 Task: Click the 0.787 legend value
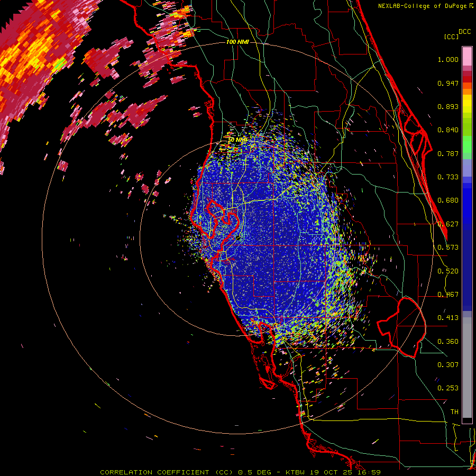tap(448, 153)
